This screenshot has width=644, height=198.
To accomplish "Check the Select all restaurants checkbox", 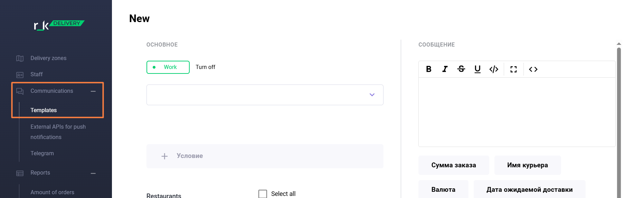I will pos(263,194).
